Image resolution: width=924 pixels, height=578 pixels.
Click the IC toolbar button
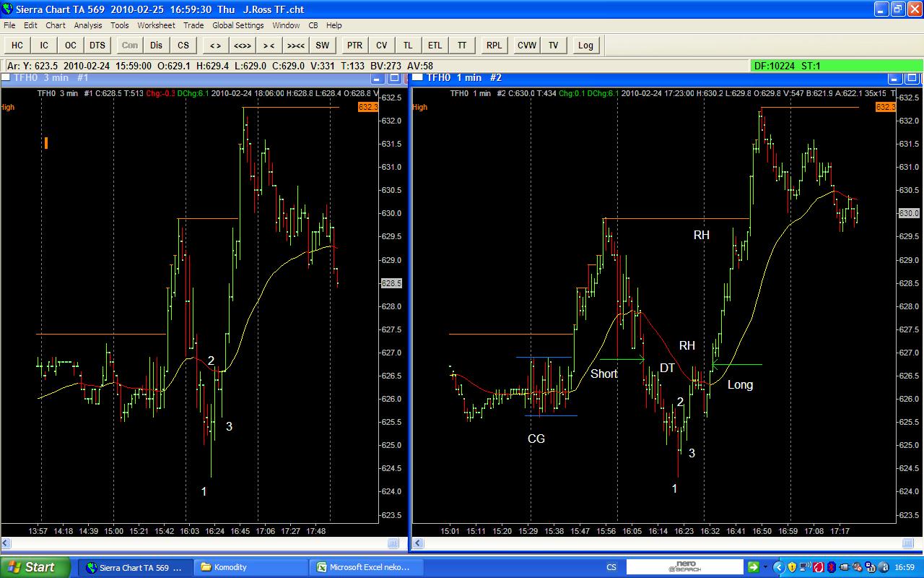tap(44, 45)
